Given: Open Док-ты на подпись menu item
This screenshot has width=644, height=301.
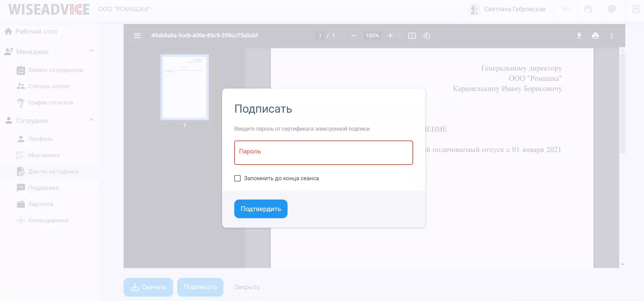Looking at the screenshot, I should point(54,172).
